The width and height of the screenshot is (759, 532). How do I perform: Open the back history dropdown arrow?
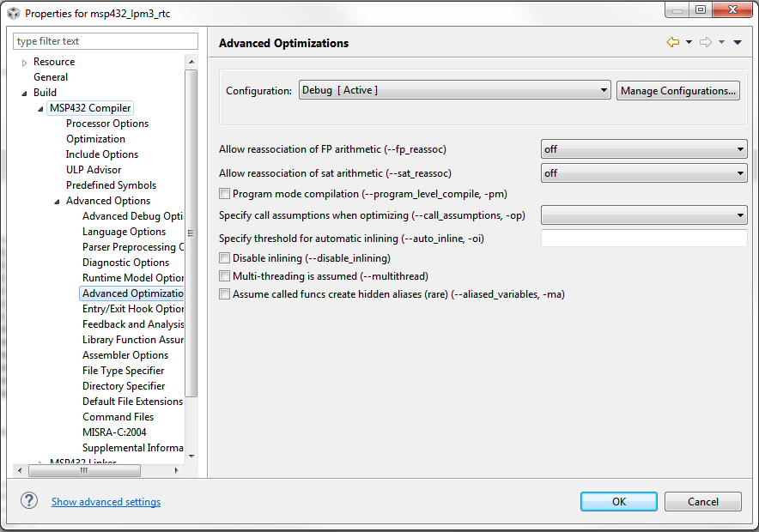click(x=689, y=43)
